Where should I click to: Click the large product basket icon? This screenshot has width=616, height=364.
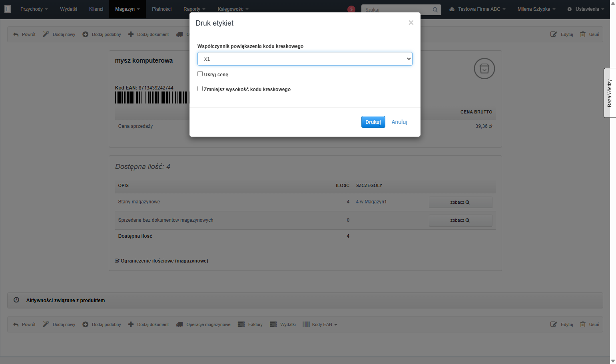(484, 69)
